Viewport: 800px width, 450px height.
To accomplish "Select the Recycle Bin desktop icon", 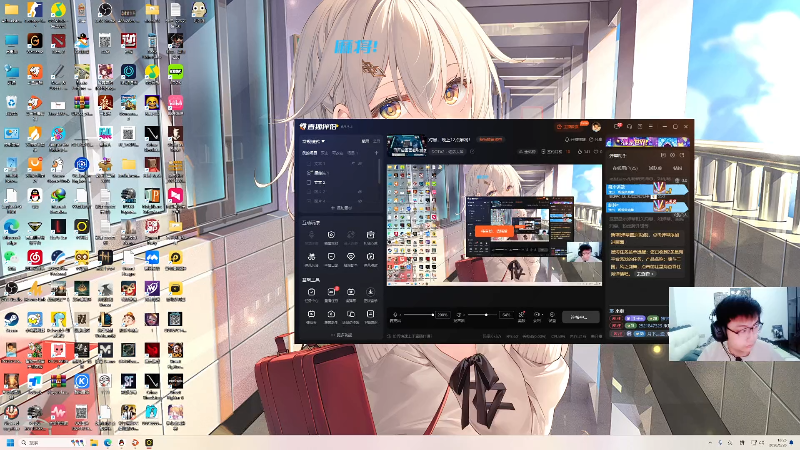I will coord(11,104).
